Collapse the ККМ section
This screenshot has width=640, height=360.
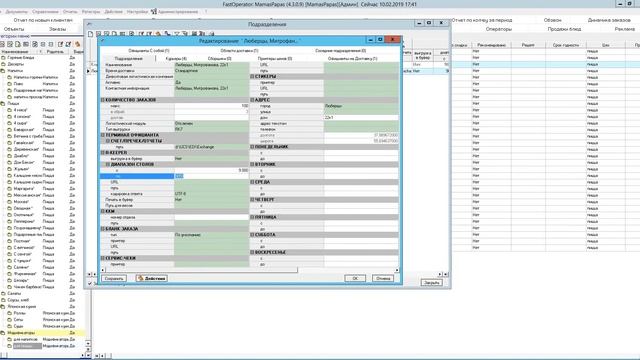(x=103, y=211)
